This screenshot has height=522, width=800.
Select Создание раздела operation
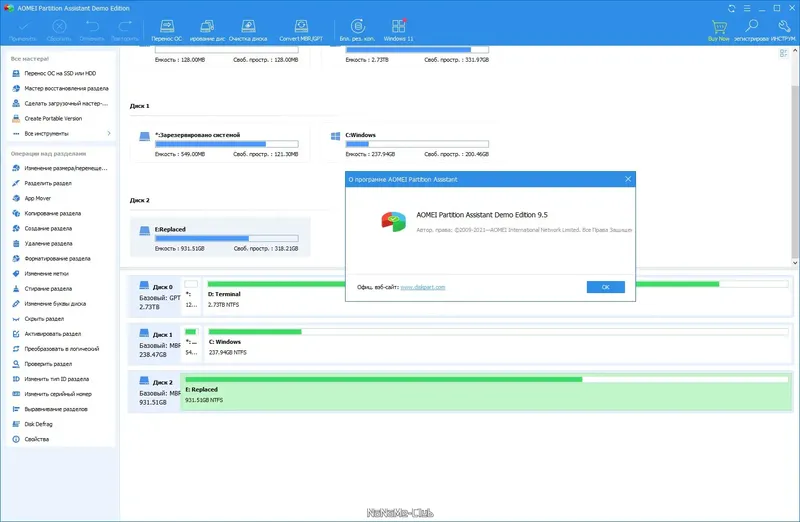click(41, 228)
